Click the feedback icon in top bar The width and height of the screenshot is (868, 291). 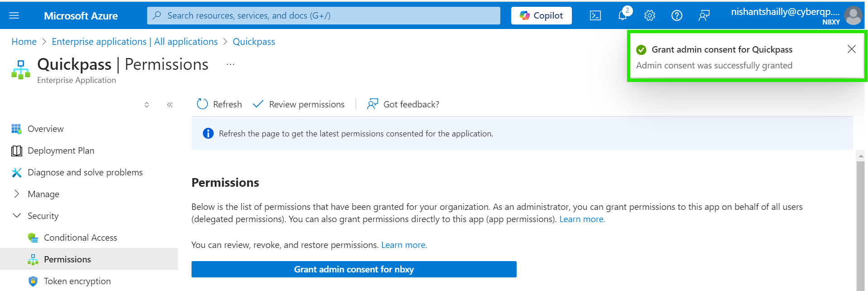click(704, 15)
